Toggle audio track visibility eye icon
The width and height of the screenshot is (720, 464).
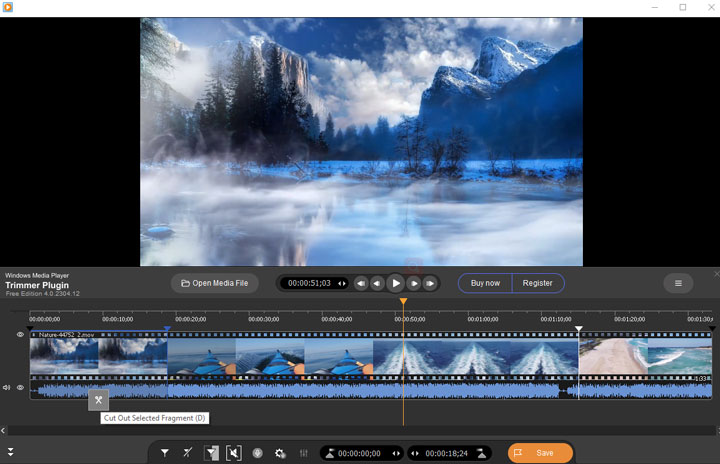(x=20, y=387)
